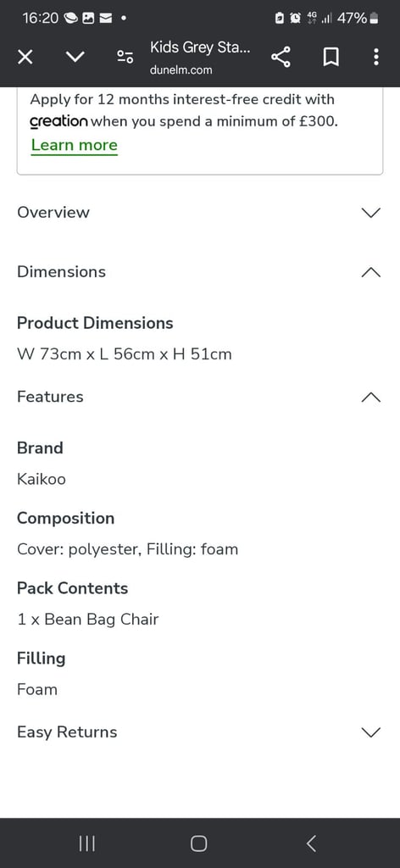Minimize the tab with down chevron
This screenshot has width=400, height=868.
[x=75, y=57]
